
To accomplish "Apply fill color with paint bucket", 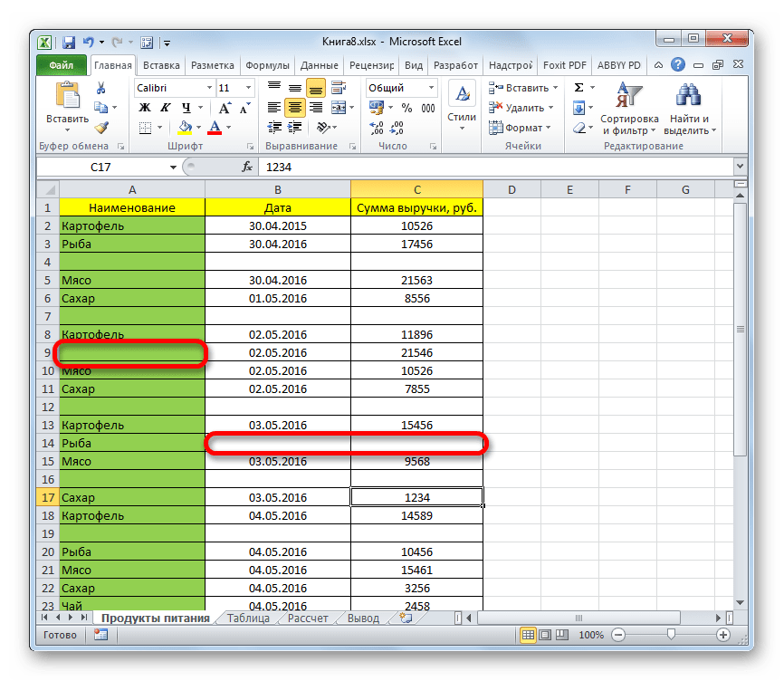I will click(185, 128).
